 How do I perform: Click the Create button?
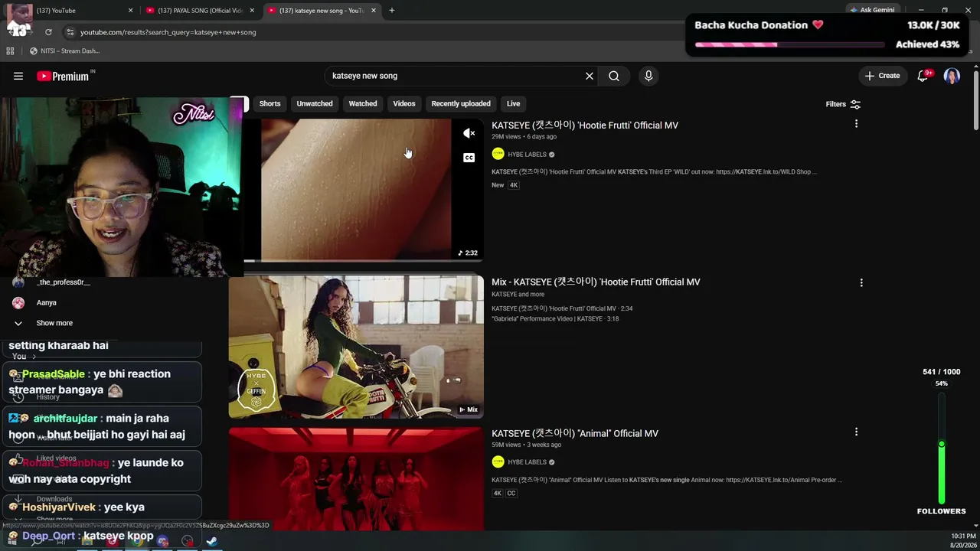click(x=883, y=76)
